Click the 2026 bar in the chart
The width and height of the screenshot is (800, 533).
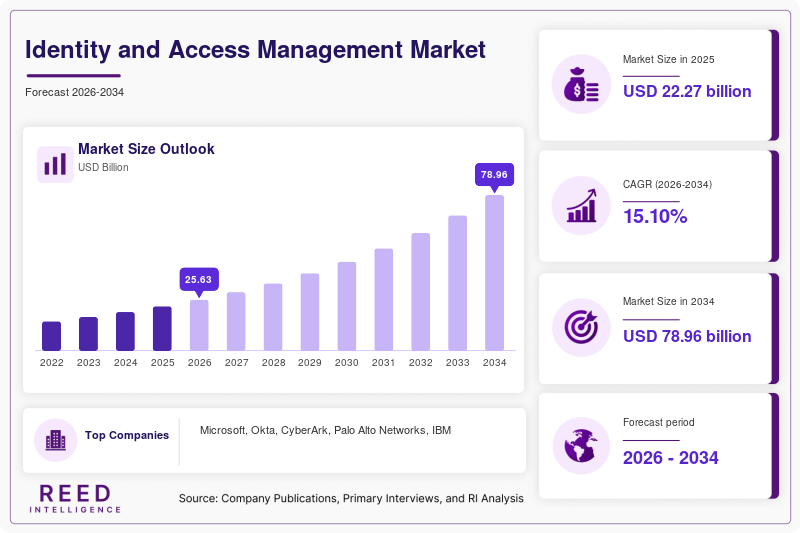coord(199,325)
